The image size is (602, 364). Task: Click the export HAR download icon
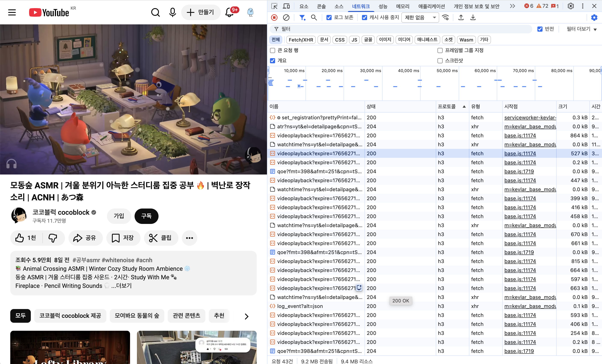click(x=473, y=18)
